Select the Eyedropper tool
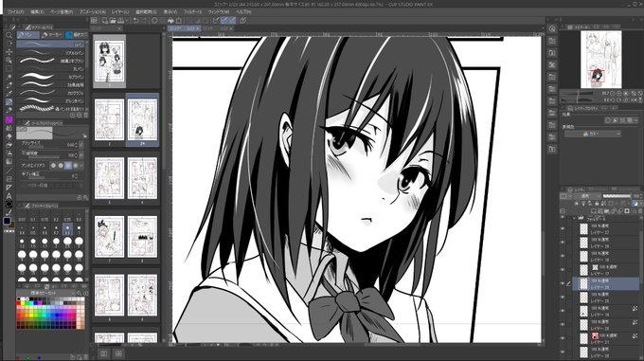Image resolution: width=644 pixels, height=361 pixels. click(9, 85)
